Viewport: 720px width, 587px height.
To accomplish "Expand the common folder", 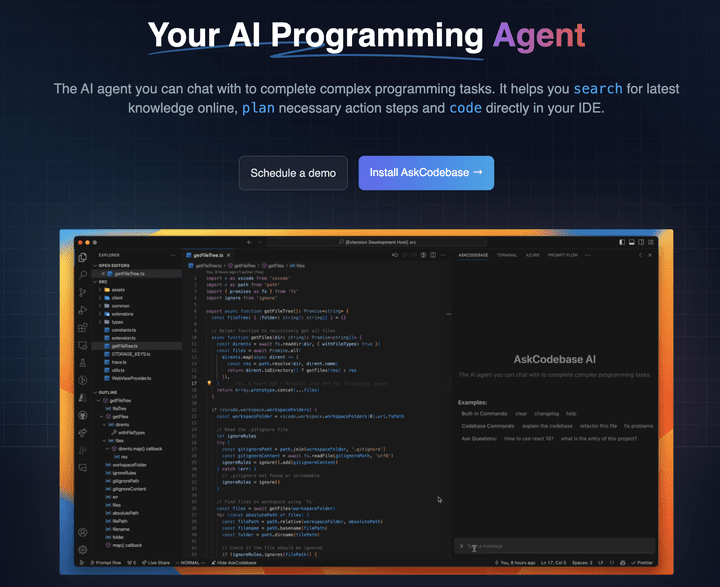I will [100, 306].
